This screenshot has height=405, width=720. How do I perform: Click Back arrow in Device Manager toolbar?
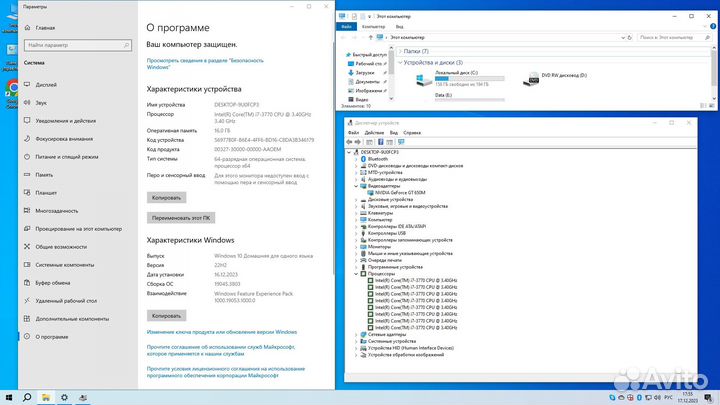pos(349,142)
